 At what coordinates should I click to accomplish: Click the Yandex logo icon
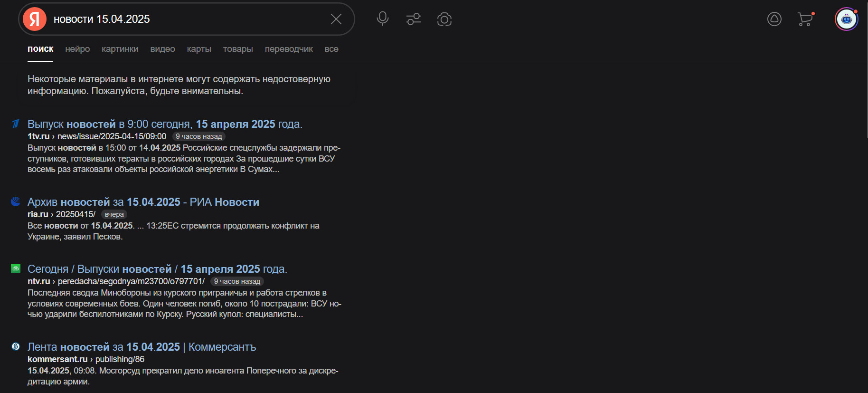pos(35,19)
